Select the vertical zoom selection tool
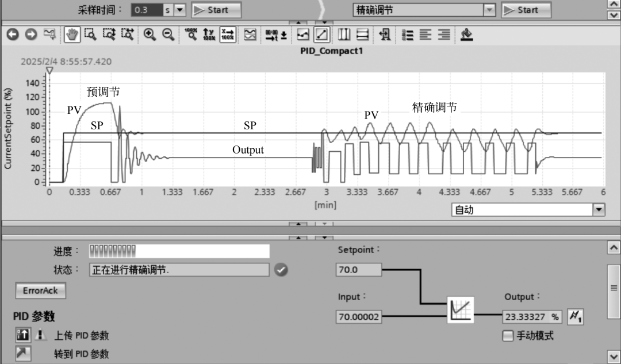 click(109, 35)
